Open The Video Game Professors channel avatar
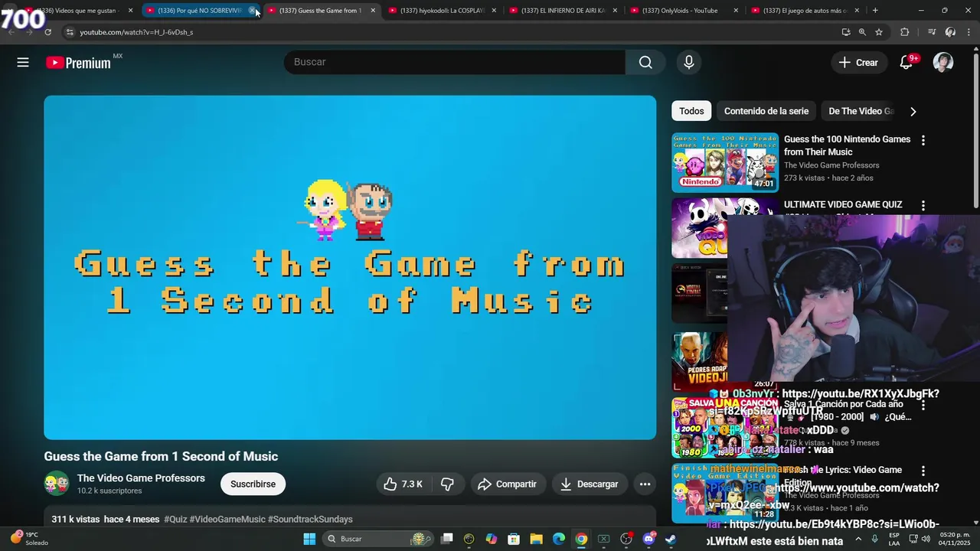 [56, 484]
